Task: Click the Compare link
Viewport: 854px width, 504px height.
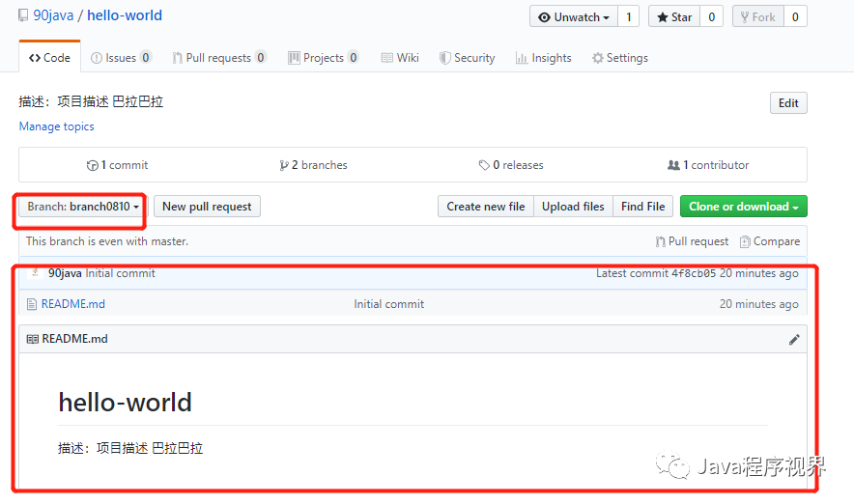Action: pos(770,241)
